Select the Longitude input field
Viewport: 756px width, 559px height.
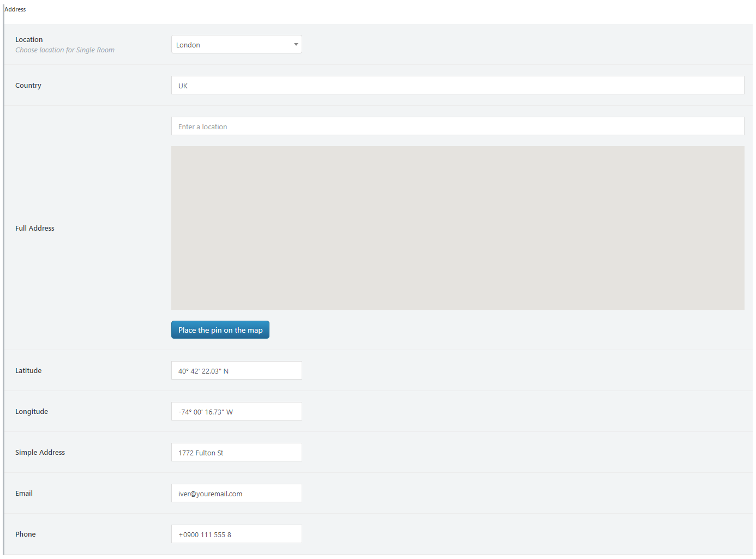(236, 411)
